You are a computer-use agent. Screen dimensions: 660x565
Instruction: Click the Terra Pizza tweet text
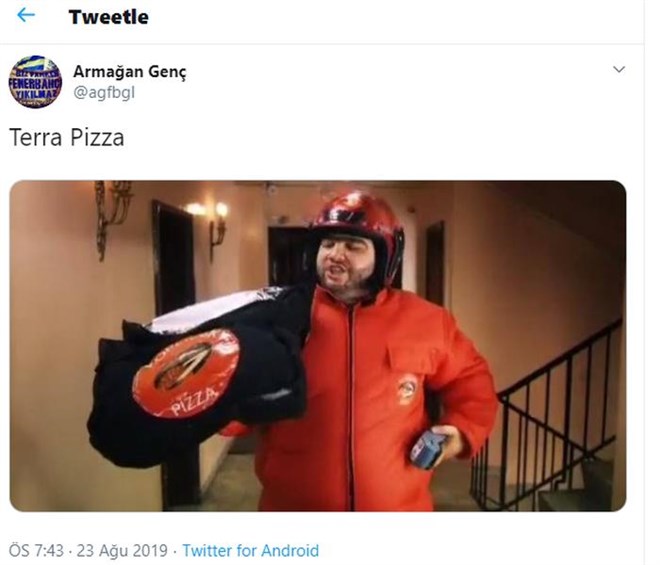tap(67, 138)
